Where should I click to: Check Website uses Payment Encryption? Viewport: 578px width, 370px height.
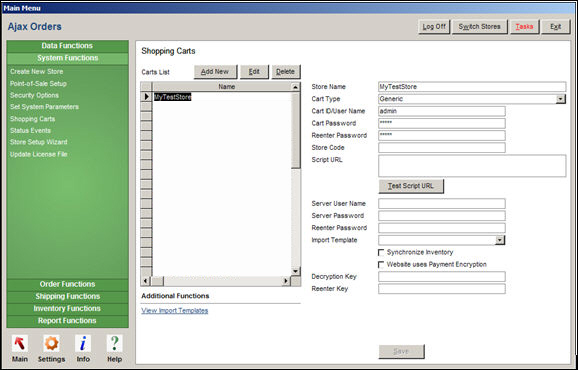click(x=381, y=265)
